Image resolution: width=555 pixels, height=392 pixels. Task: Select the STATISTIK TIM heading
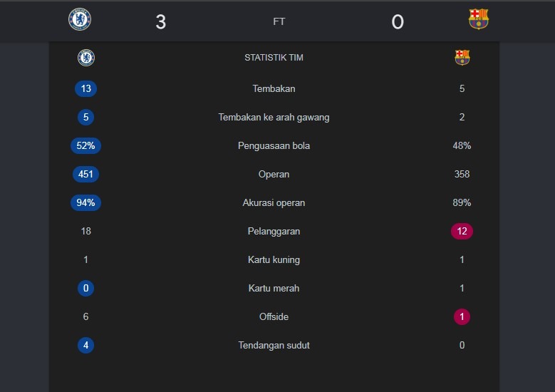(274, 58)
